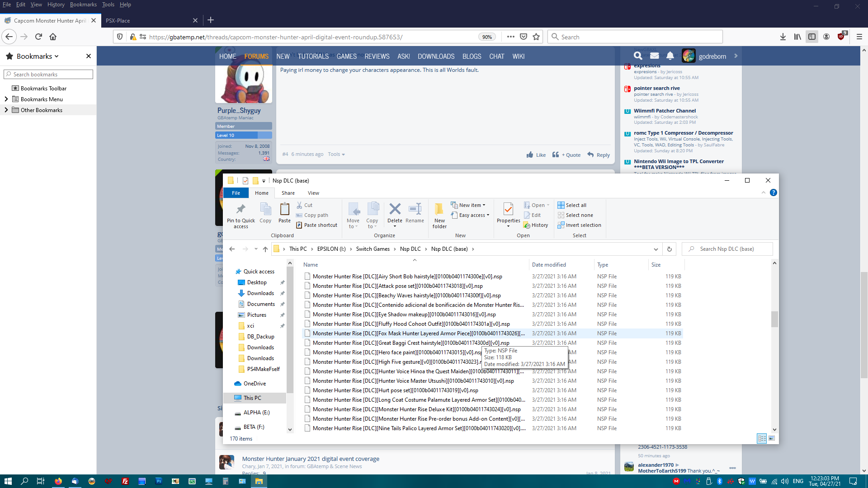Click History in the Open group
The height and width of the screenshot is (488, 868).
[x=536, y=225]
